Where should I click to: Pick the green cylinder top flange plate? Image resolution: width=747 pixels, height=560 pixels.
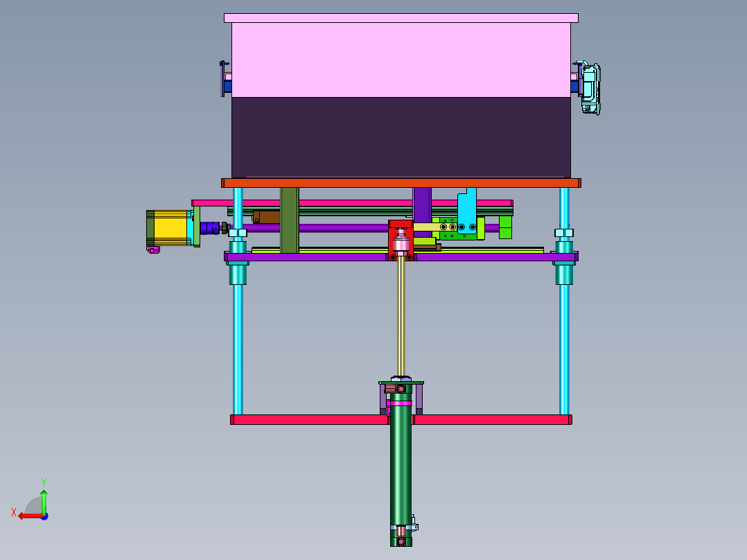coord(401,383)
